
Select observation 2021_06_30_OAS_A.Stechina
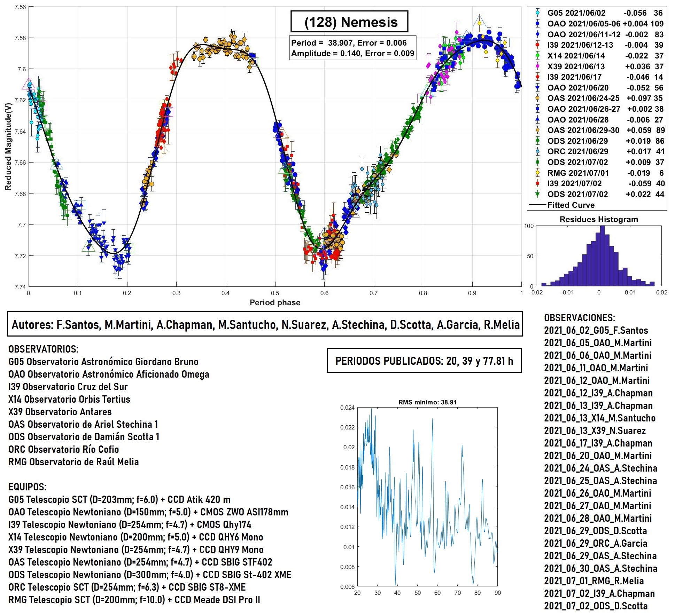click(601, 568)
